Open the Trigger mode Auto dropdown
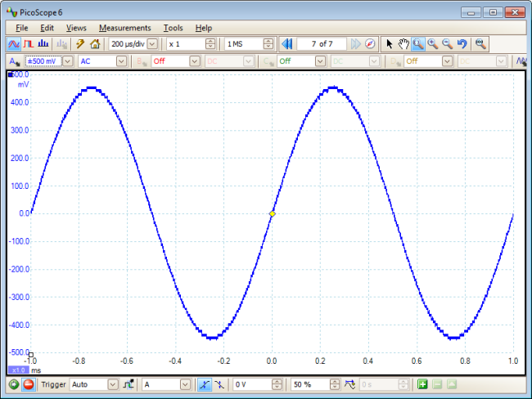The height and width of the screenshot is (399, 532). (x=112, y=384)
